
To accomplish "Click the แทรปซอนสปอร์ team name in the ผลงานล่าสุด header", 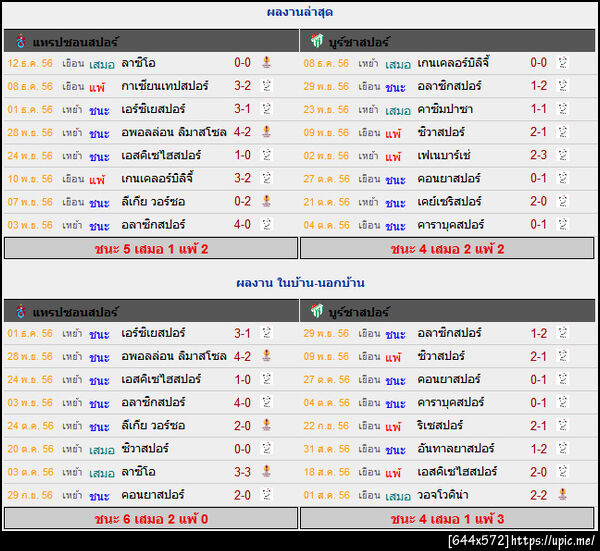I will click(75, 42).
